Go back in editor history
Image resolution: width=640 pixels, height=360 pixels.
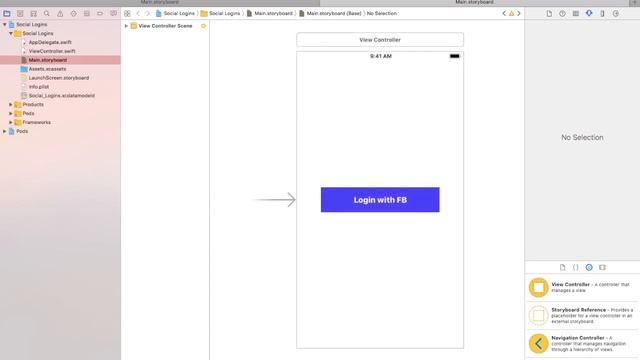[138, 13]
